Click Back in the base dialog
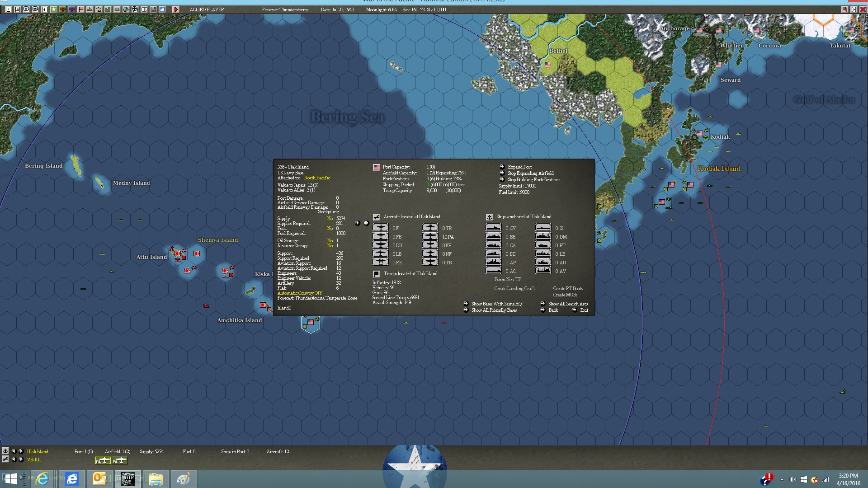868x488 pixels. (x=553, y=310)
